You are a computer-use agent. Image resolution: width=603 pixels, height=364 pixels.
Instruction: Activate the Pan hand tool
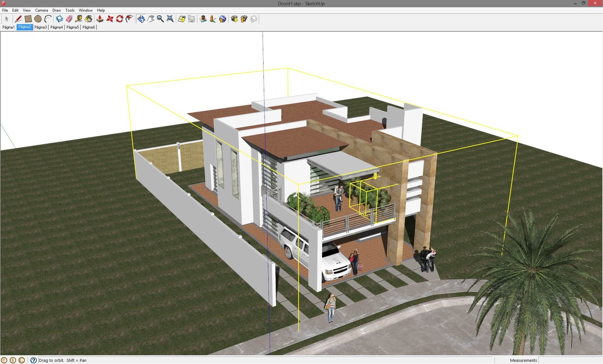[151, 19]
